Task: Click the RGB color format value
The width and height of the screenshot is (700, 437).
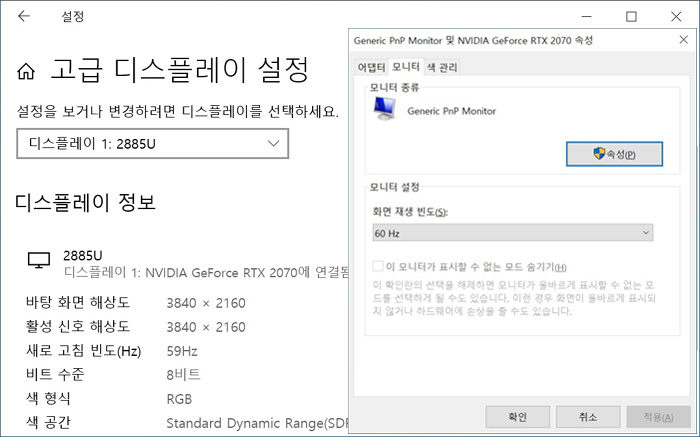Action: 179,399
